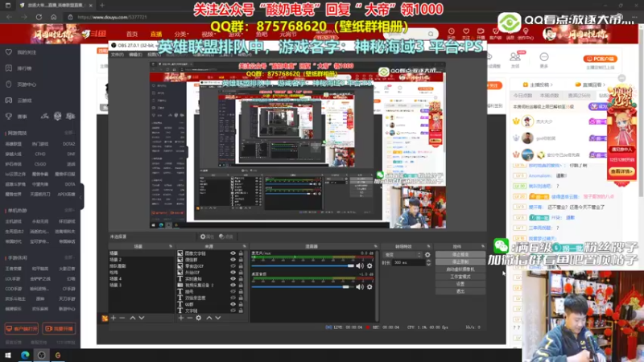Increase transition duration with the up stepper

click(428, 261)
